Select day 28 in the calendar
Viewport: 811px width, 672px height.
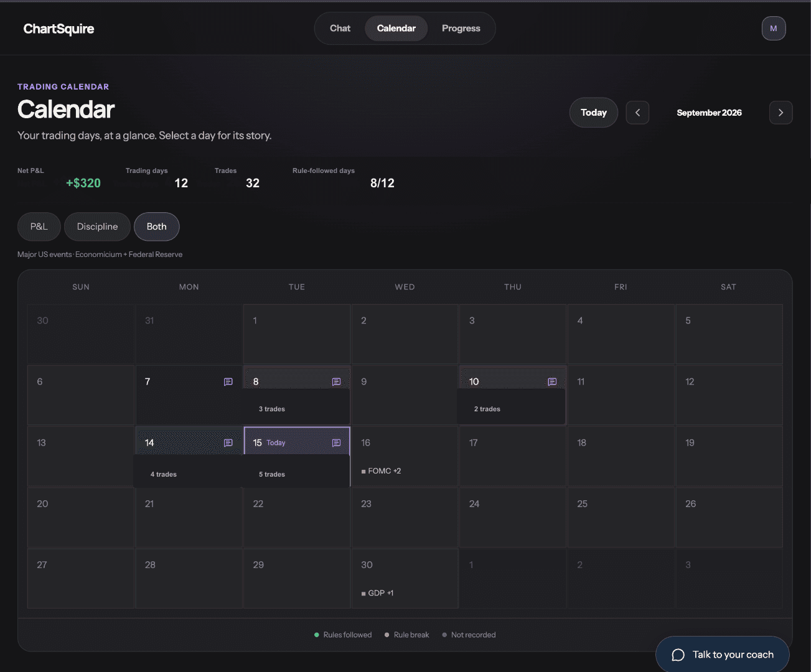(189, 578)
